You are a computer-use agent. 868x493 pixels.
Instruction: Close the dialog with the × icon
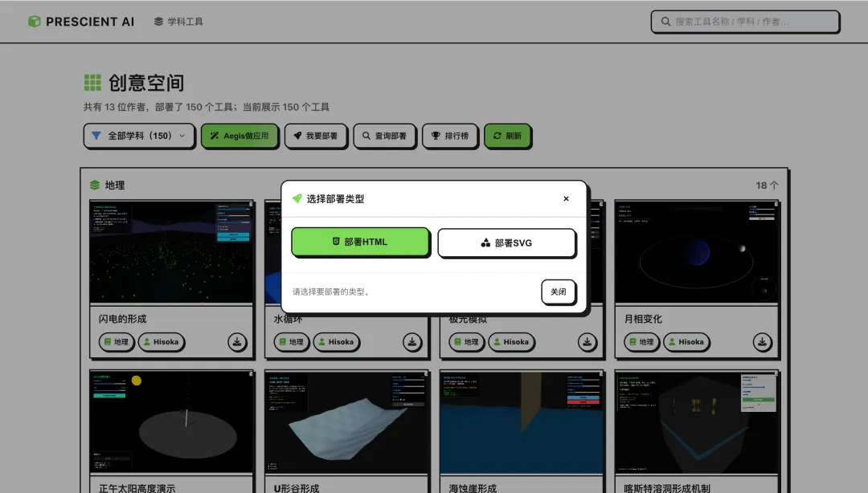coord(566,198)
